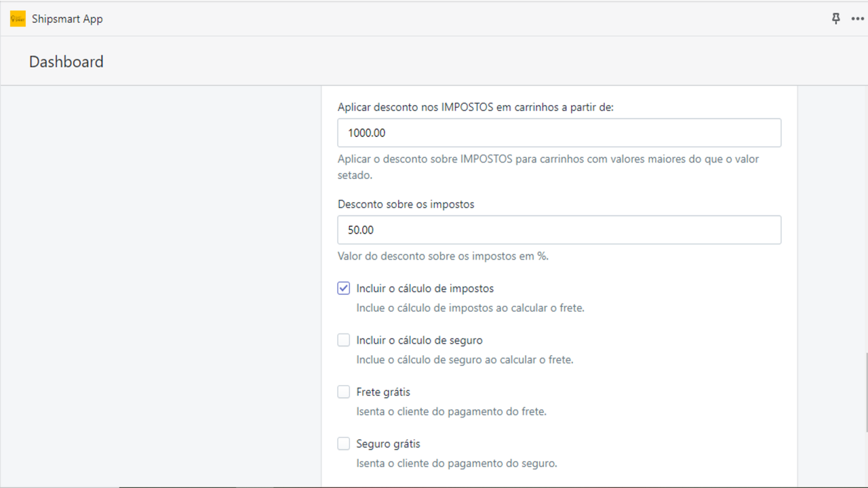The height and width of the screenshot is (488, 868).
Task: Enable 'Incluir o cálculo de seguro'
Action: click(x=343, y=340)
